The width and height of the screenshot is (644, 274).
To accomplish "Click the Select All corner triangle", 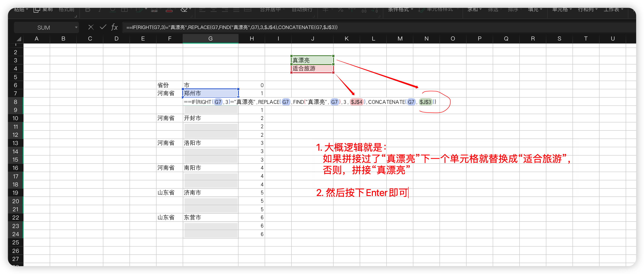I will pos(19,39).
